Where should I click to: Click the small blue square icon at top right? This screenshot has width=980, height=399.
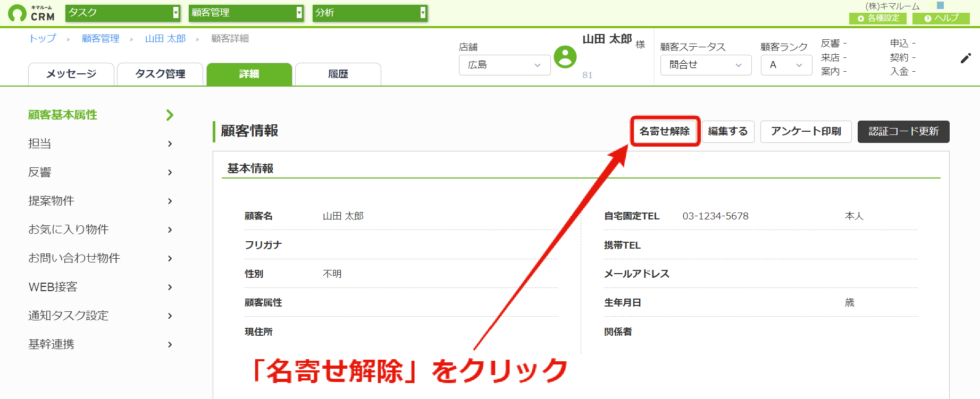[940, 5]
